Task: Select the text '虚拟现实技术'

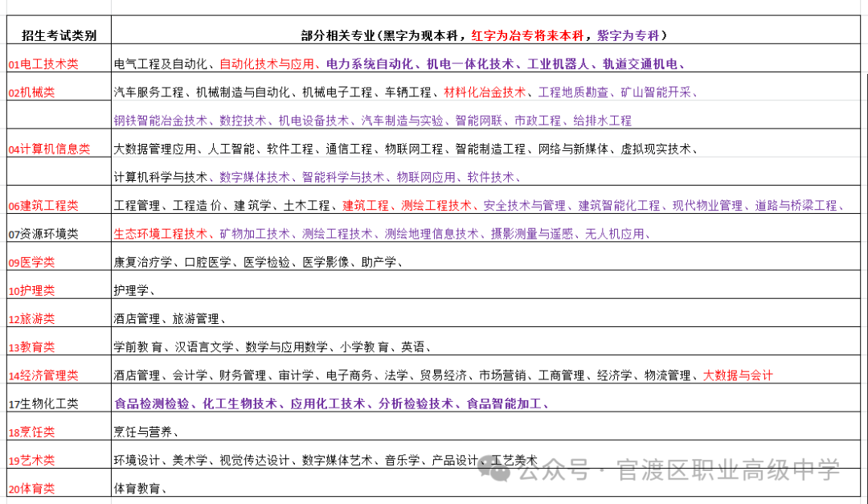Action: point(656,149)
